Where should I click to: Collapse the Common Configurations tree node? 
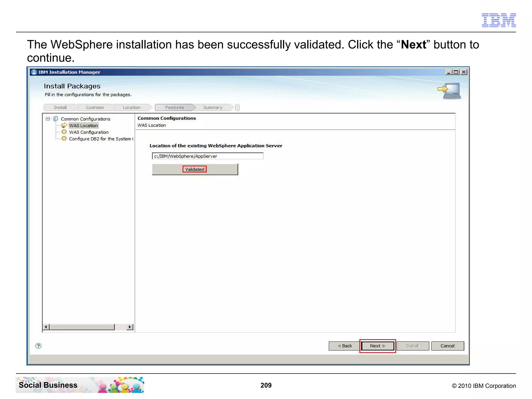(x=48, y=119)
